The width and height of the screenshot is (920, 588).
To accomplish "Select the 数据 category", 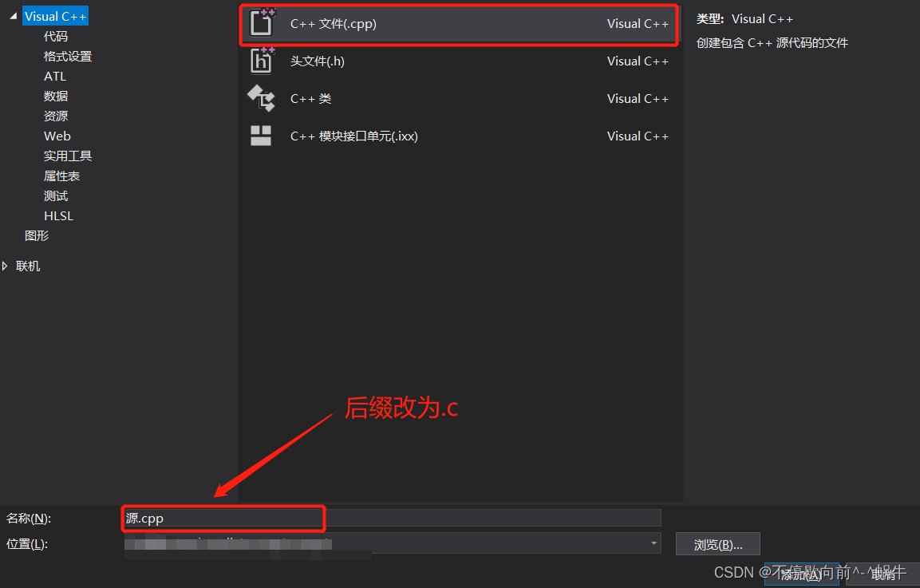I will [55, 95].
